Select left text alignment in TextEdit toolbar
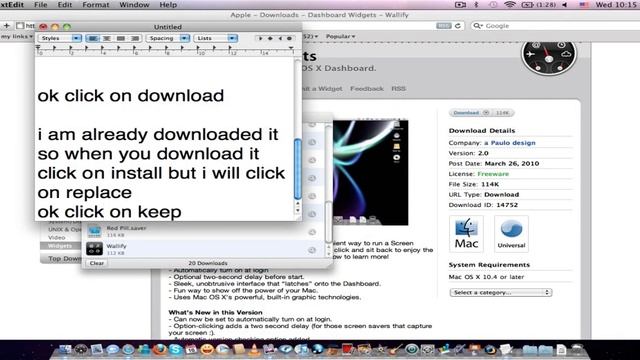Image resolution: width=640 pixels, height=360 pixels. (93, 38)
